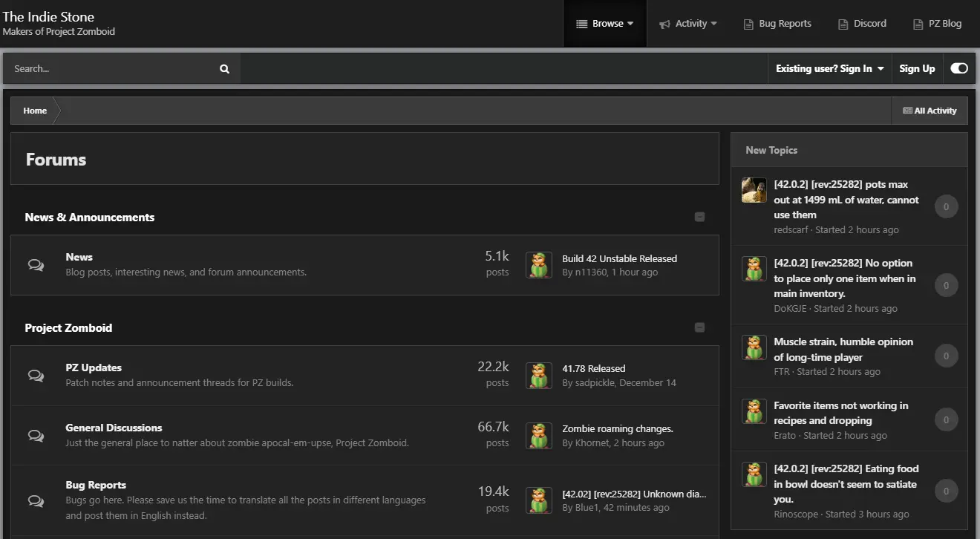Expand the Activity dropdown menu

point(688,24)
